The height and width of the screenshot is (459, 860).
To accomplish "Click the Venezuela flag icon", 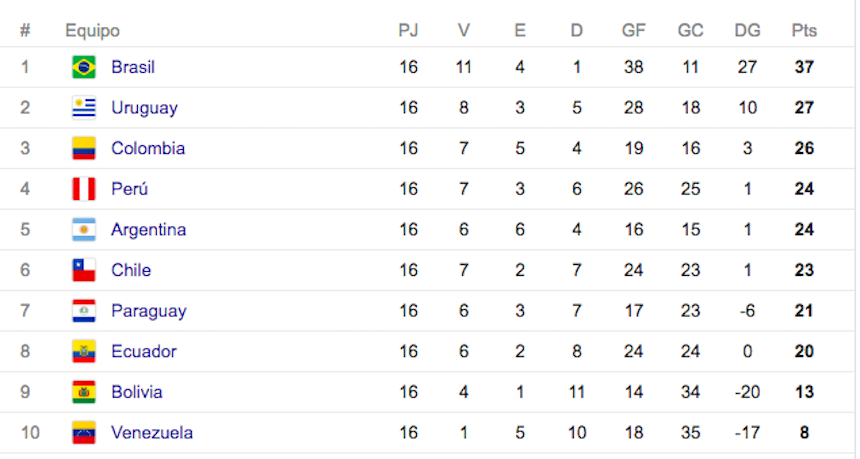I will click(x=84, y=433).
